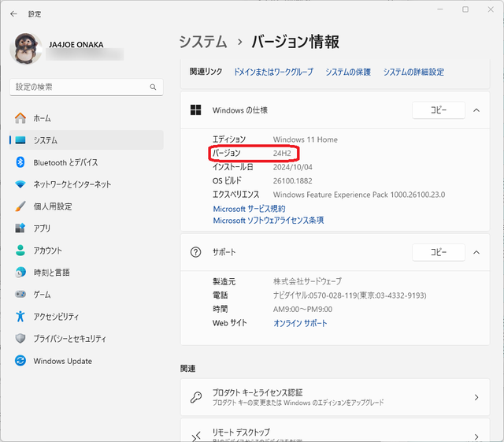This screenshot has height=442, width=504.
Task: Open the ドメインまたはワークグループ link
Action: (273, 72)
